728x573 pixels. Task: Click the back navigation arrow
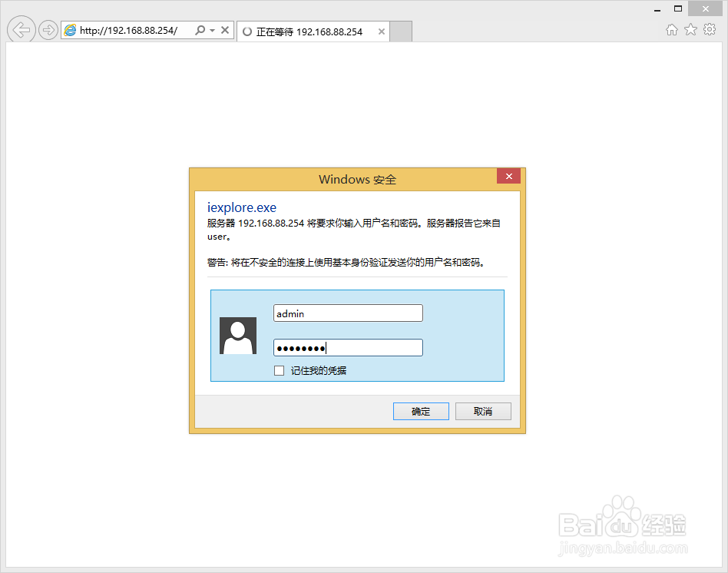21,29
